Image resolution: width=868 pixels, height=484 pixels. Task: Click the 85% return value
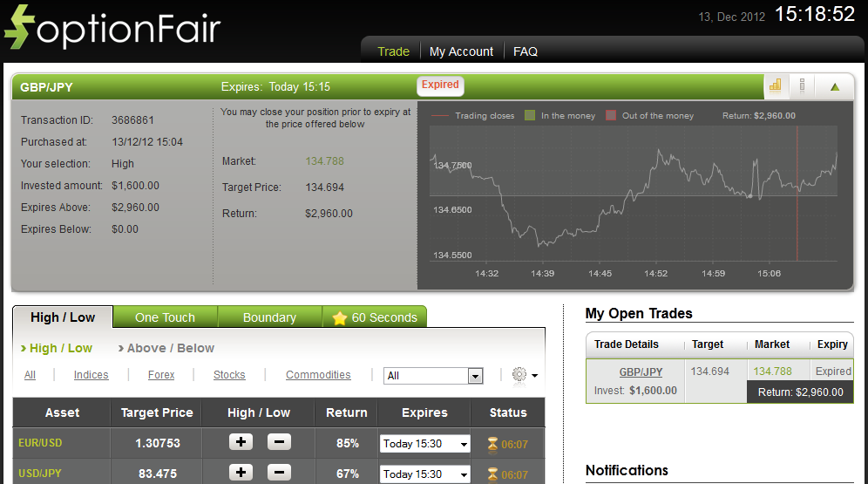(x=348, y=443)
